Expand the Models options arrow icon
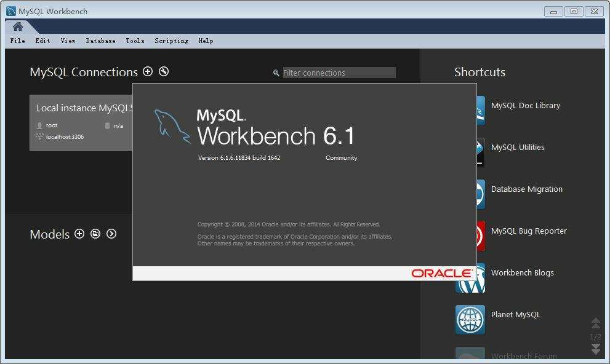610x364 pixels. point(111,234)
